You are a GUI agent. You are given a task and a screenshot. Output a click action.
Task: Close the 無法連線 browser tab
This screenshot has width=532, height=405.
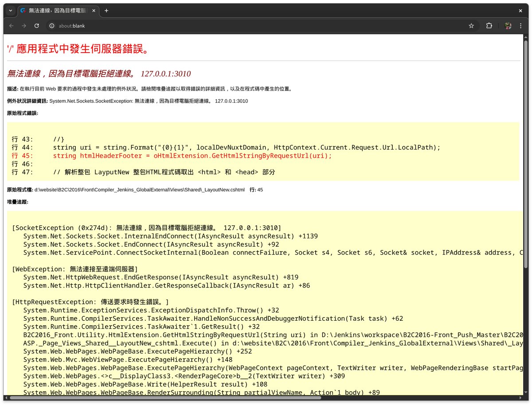94,11
